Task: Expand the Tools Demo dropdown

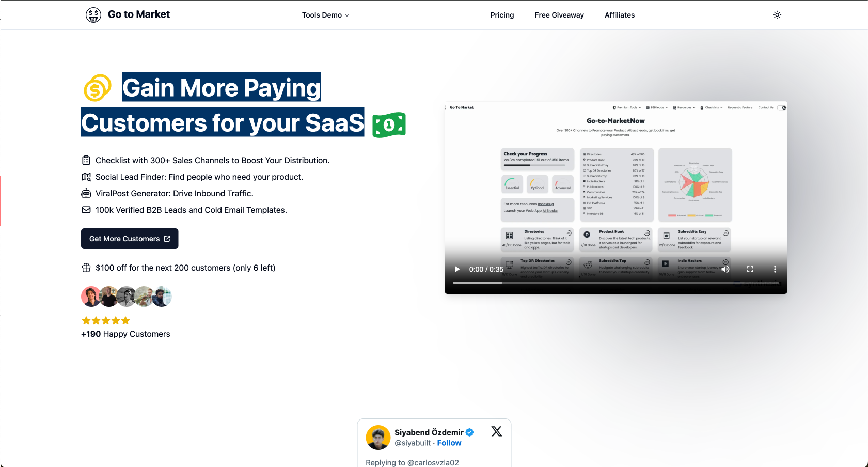Action: [325, 15]
